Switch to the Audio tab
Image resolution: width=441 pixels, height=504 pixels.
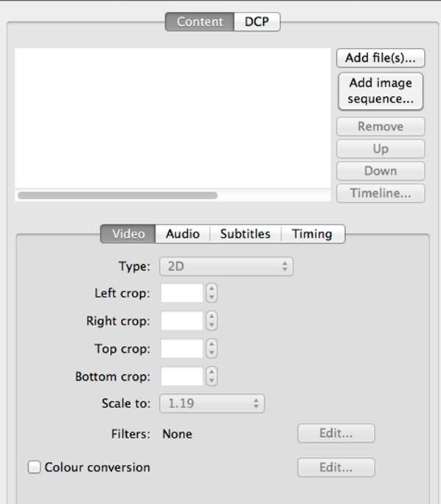tap(183, 234)
